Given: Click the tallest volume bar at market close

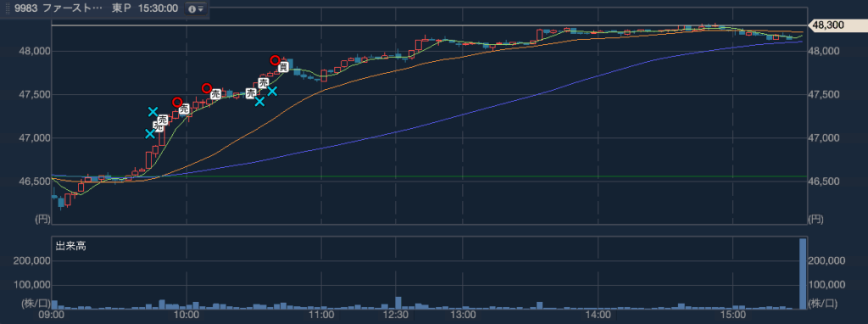Looking at the screenshot, I should click(803, 274).
